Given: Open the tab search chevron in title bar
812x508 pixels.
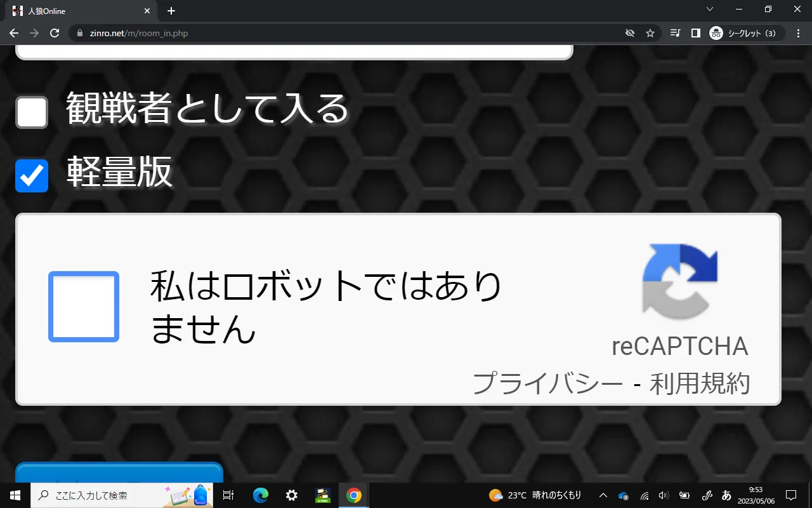Looking at the screenshot, I should pos(710,10).
